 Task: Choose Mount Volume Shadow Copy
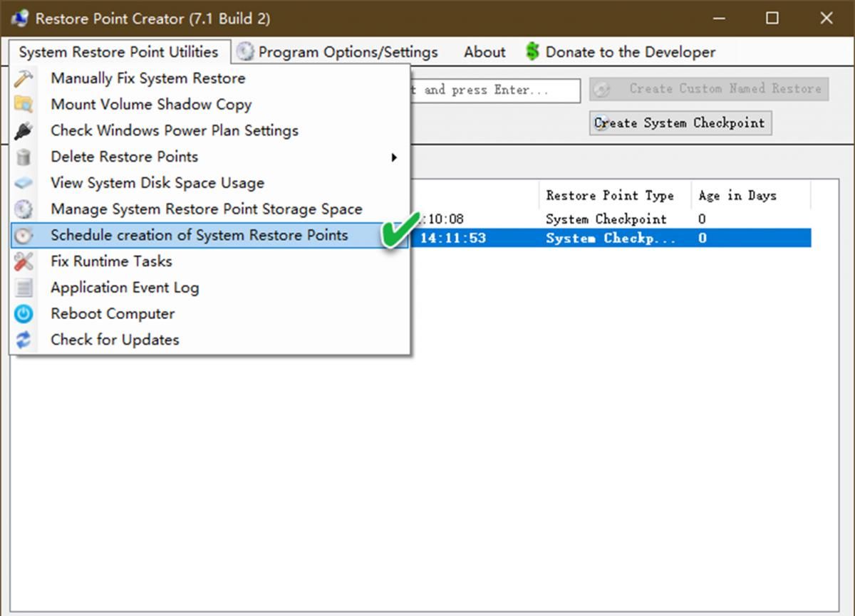(210, 105)
